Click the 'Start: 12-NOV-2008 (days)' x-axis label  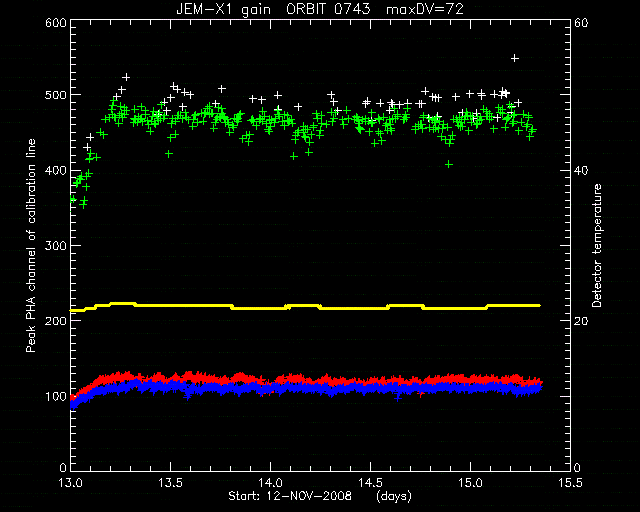click(x=320, y=496)
